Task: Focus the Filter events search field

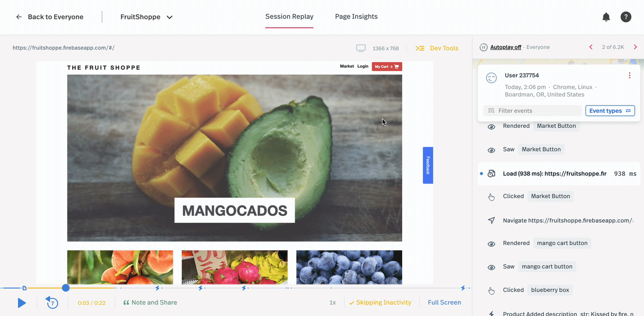Action: [533, 111]
